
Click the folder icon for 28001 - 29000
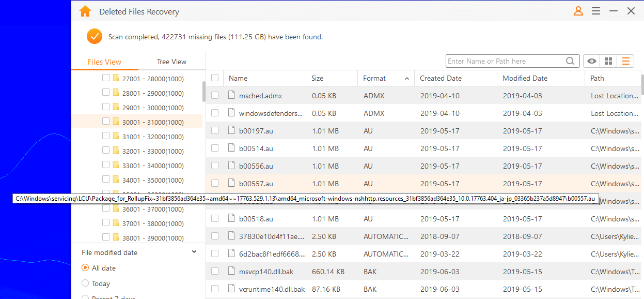coord(116,93)
